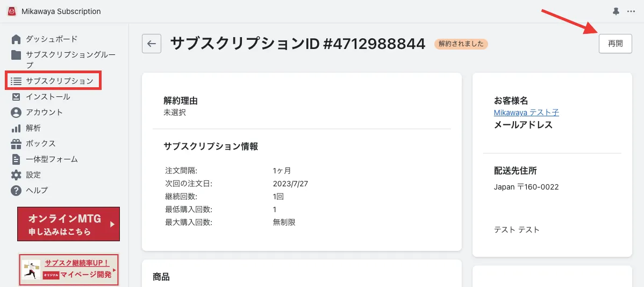Click the back arrow button
This screenshot has height=287, width=644.
pyautogui.click(x=152, y=44)
